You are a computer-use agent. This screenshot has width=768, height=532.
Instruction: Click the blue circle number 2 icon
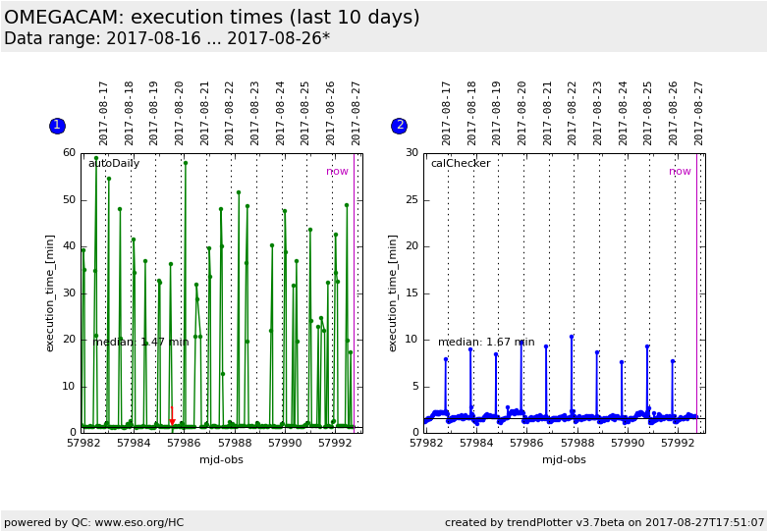coord(399,126)
